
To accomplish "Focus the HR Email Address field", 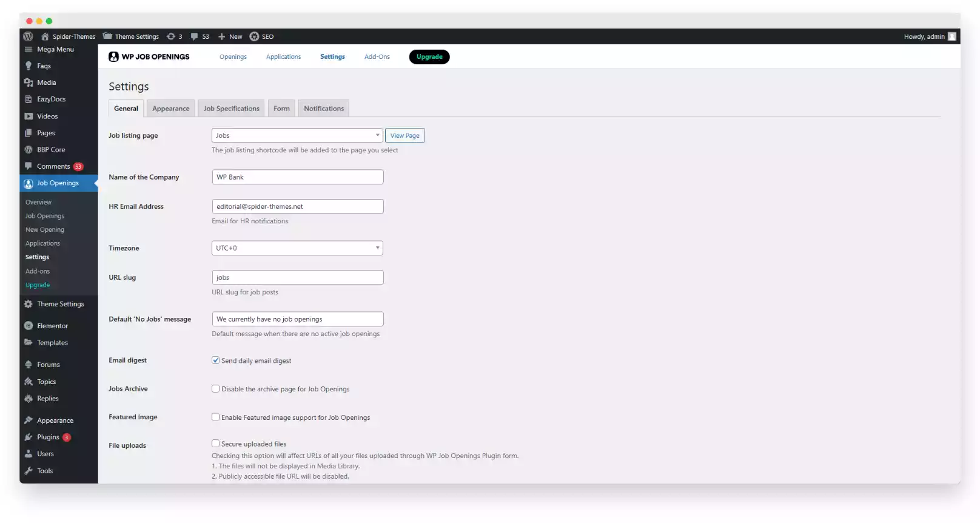I will (298, 206).
